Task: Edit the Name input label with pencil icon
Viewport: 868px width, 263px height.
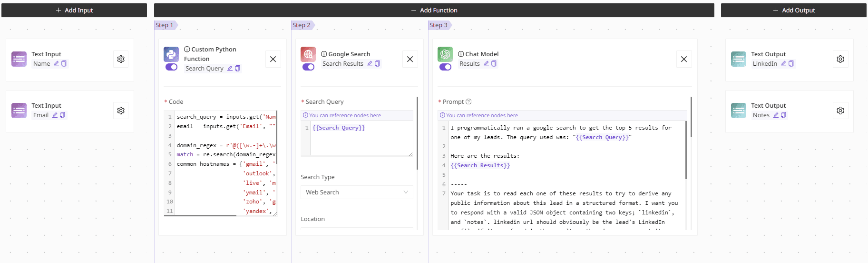Action: pos(56,63)
